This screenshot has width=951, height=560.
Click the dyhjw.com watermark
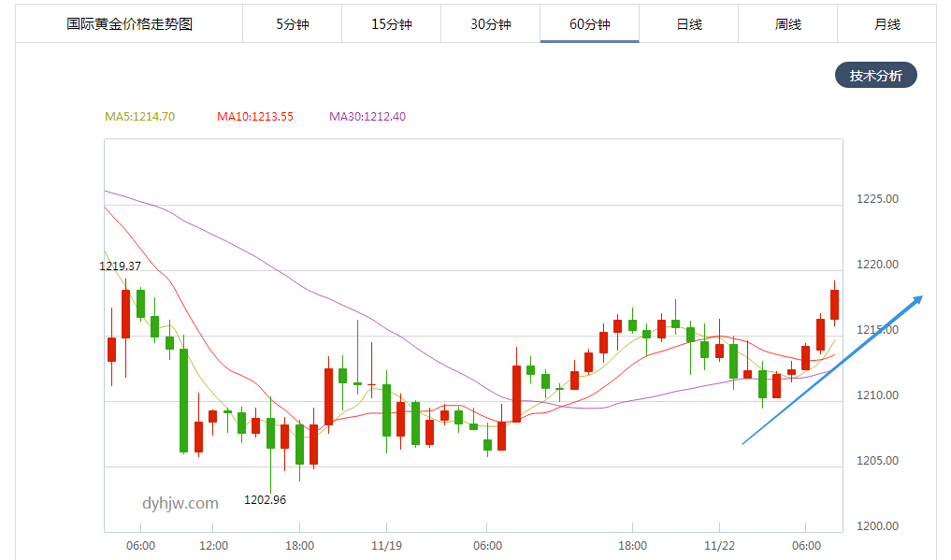coord(180,503)
